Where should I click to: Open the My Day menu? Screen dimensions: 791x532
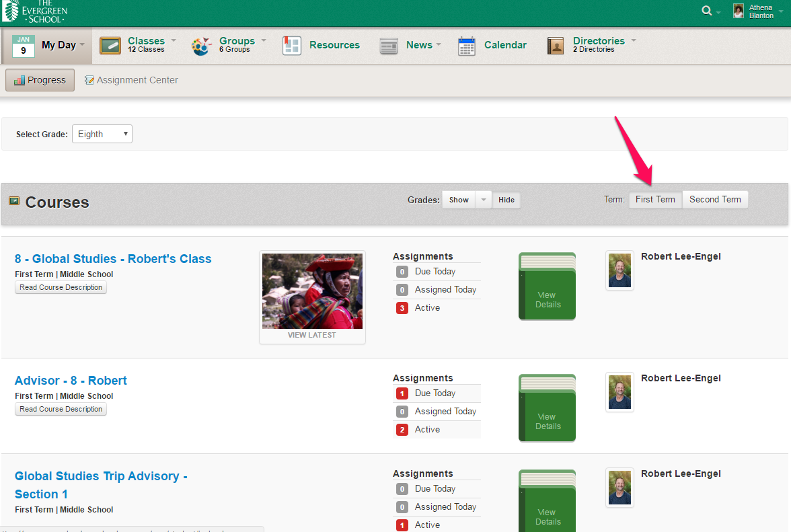pyautogui.click(x=59, y=45)
